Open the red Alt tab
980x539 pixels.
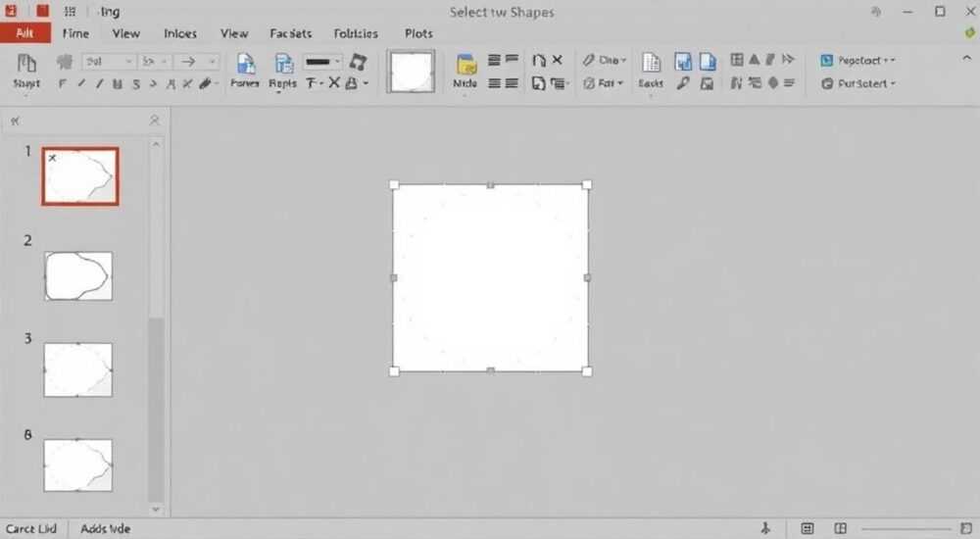(25, 33)
